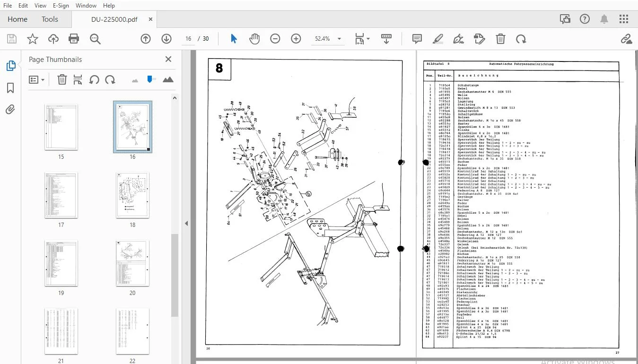Print the document using printer icon
Image resolution: width=638 pixels, height=364 pixels.
click(74, 39)
